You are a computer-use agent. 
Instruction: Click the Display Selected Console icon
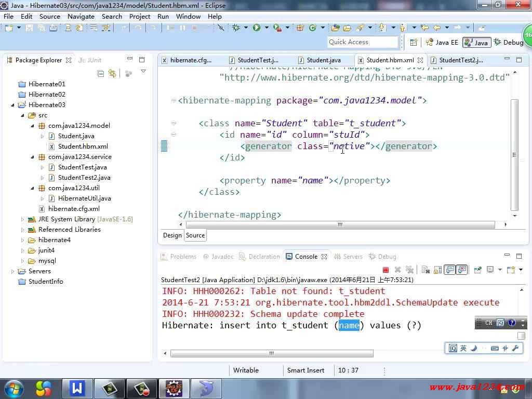coord(490,270)
